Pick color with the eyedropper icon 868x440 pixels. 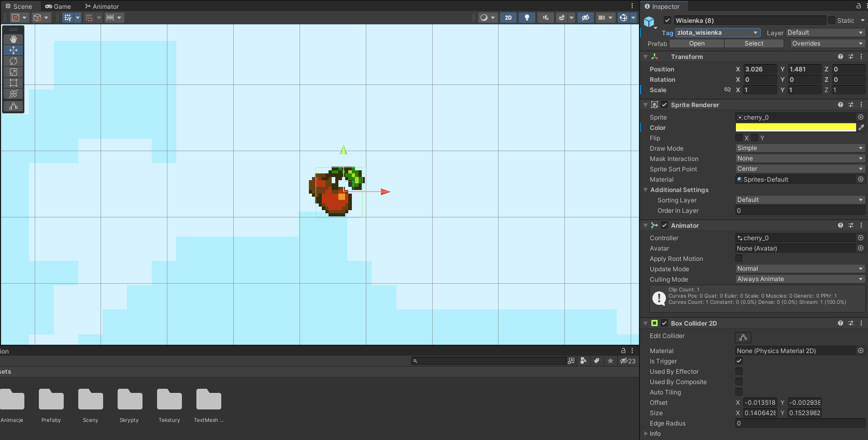coord(861,127)
